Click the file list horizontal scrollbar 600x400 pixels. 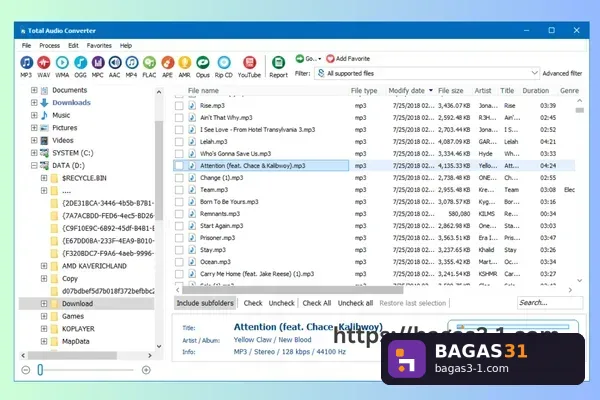(x=292, y=290)
